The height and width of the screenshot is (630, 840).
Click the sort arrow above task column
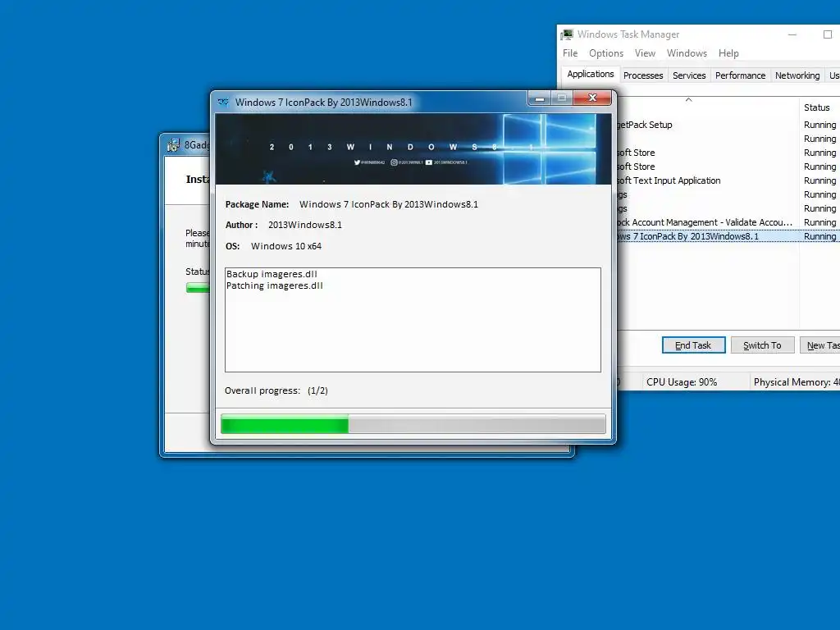(x=689, y=99)
